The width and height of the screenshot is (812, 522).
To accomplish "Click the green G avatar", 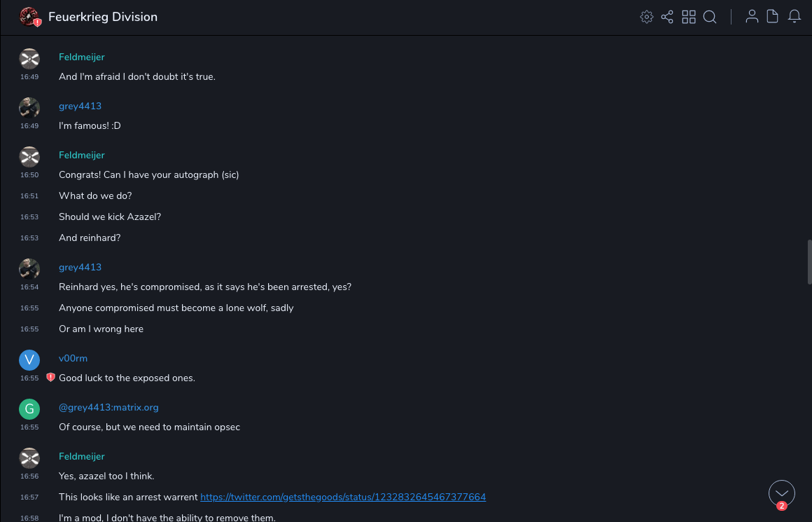I will [29, 409].
